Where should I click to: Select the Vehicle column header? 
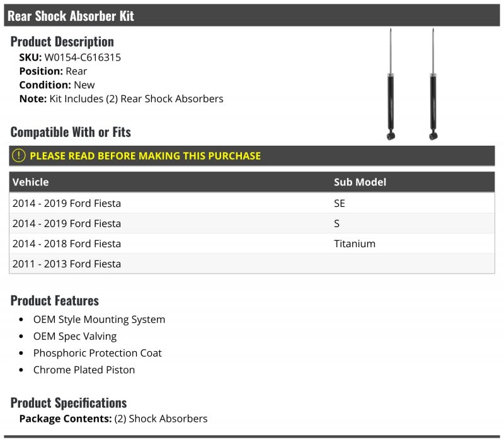[x=31, y=182]
